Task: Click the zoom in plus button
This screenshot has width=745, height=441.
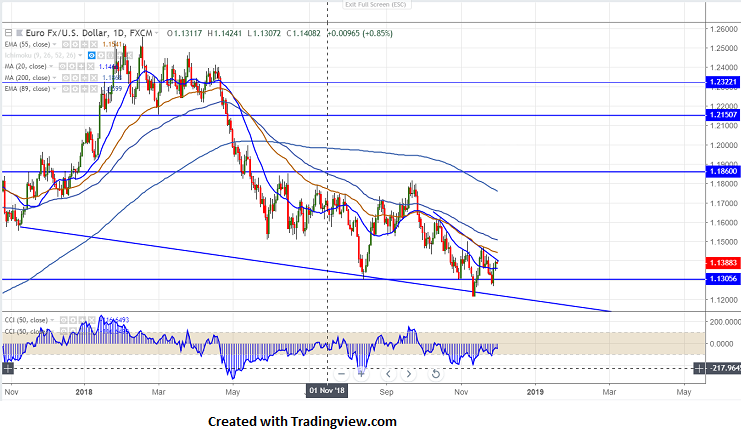Action: coord(362,374)
